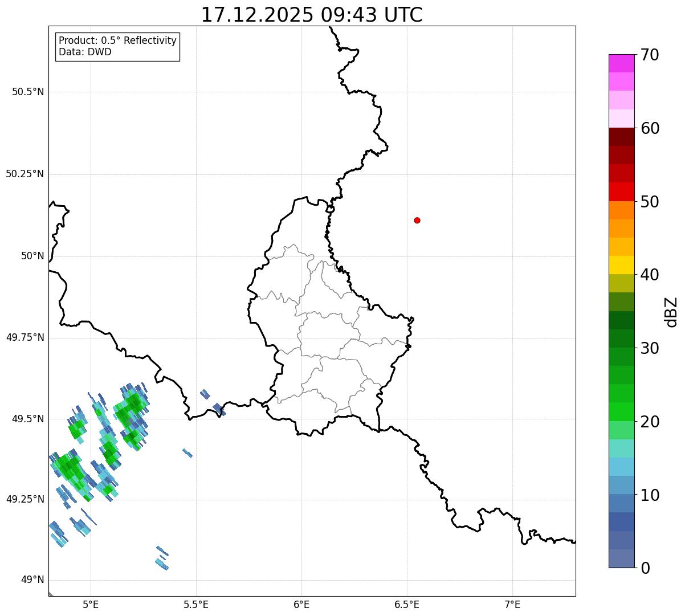Click the 50.5°N latitude label
685x616 pixels.
(x=28, y=92)
